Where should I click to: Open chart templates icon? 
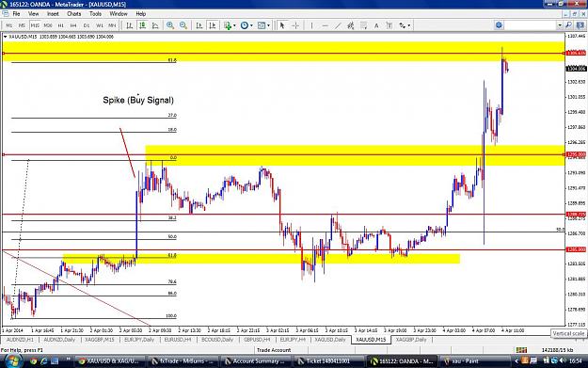(x=262, y=25)
